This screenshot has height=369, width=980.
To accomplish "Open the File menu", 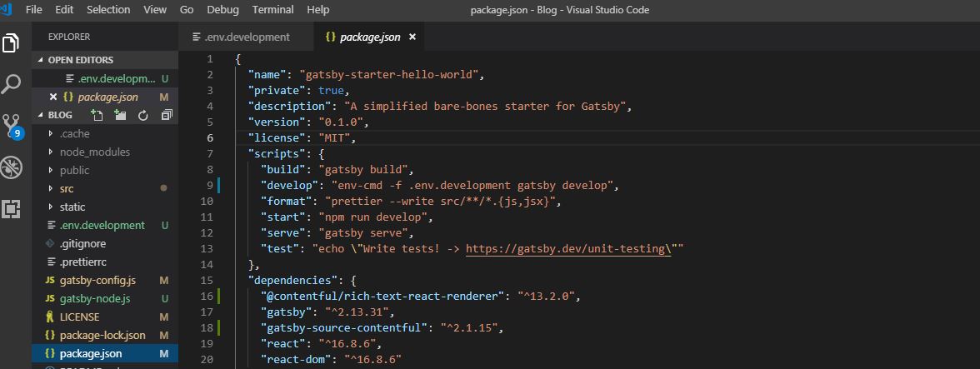I will 34,9.
